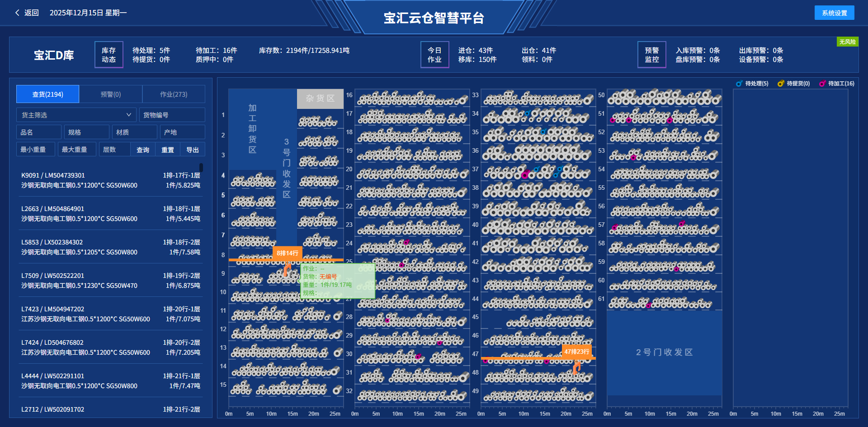Export data with the 导出 button
868x427 pixels.
tap(193, 150)
